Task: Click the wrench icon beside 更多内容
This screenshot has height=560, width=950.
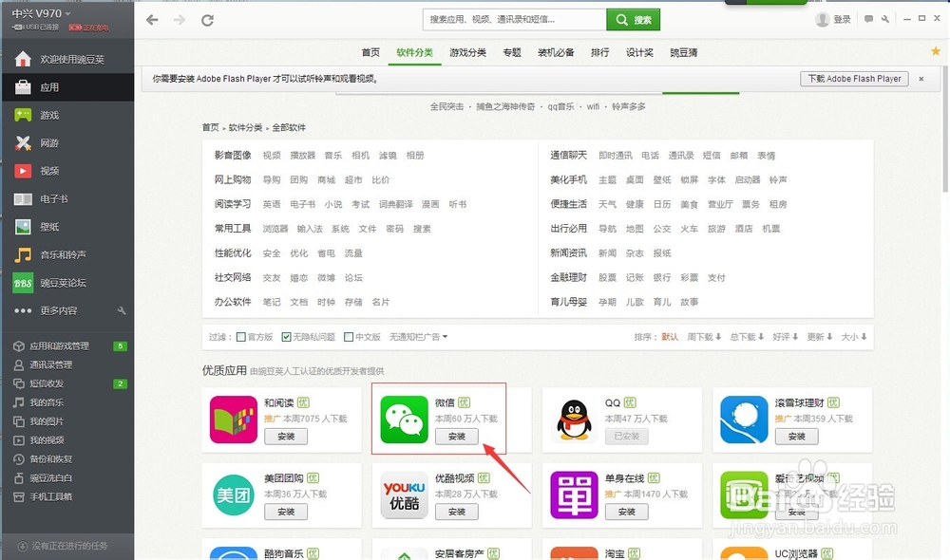Action: tap(122, 310)
